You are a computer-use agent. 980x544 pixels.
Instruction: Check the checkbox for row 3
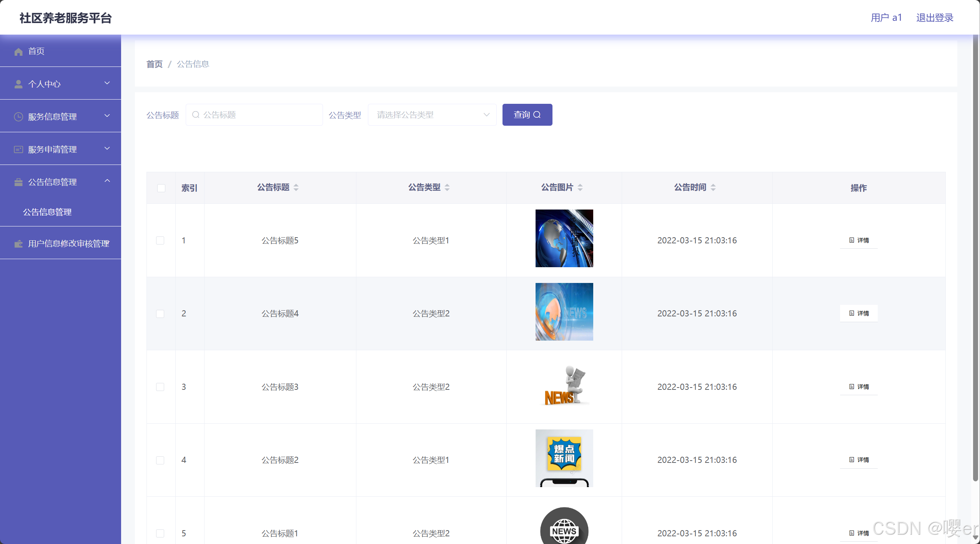(160, 387)
